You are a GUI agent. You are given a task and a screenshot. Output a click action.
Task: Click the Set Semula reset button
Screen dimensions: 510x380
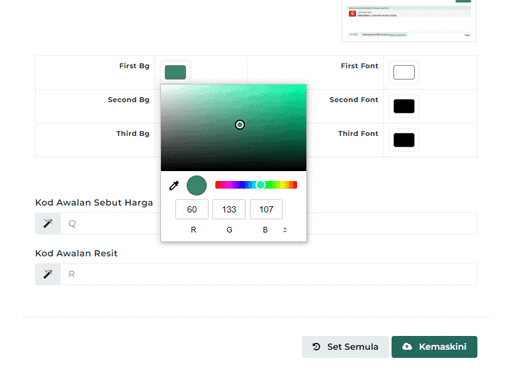(345, 347)
